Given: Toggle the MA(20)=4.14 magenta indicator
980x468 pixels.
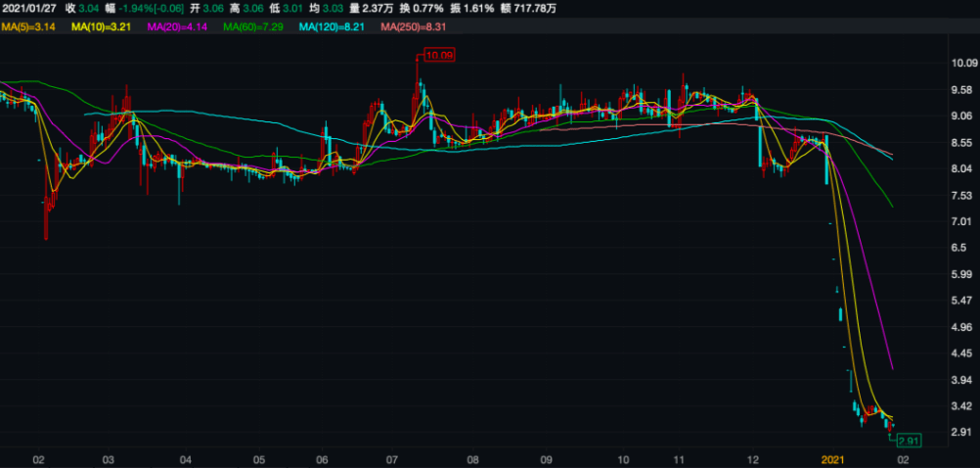Looking at the screenshot, I should [178, 26].
